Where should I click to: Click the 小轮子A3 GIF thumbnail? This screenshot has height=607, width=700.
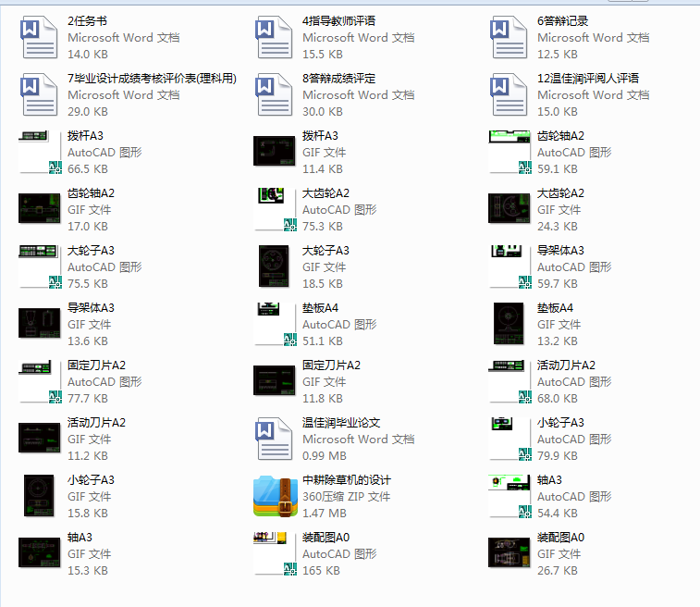39,496
